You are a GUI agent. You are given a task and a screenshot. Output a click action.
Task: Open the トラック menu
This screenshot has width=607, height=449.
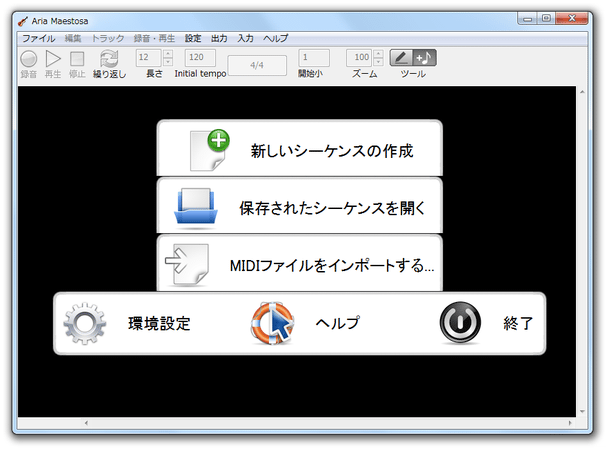click(108, 38)
